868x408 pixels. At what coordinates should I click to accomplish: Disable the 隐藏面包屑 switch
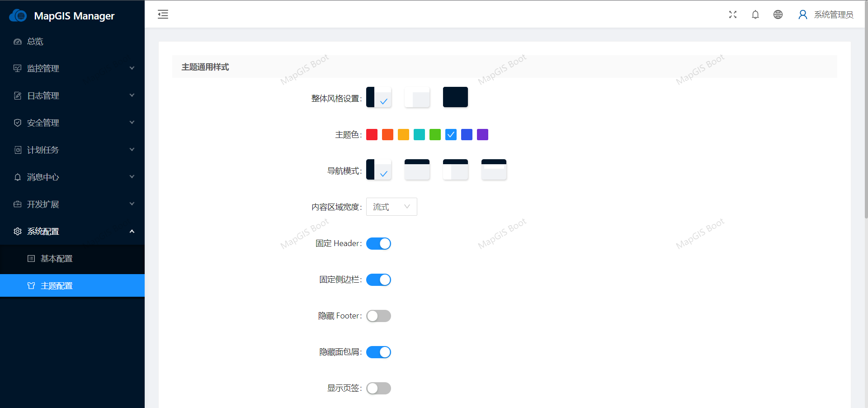tap(378, 352)
